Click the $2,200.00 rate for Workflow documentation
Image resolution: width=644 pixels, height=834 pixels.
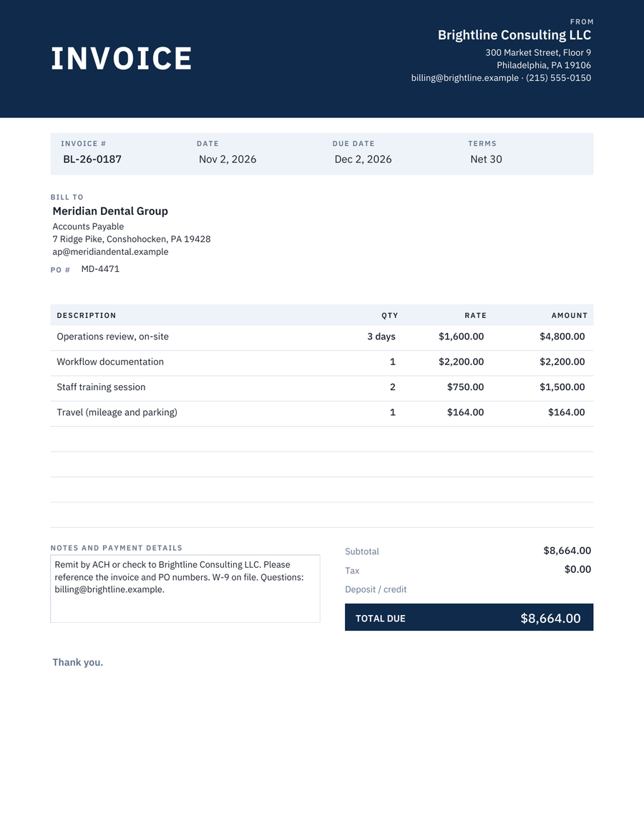(x=461, y=362)
